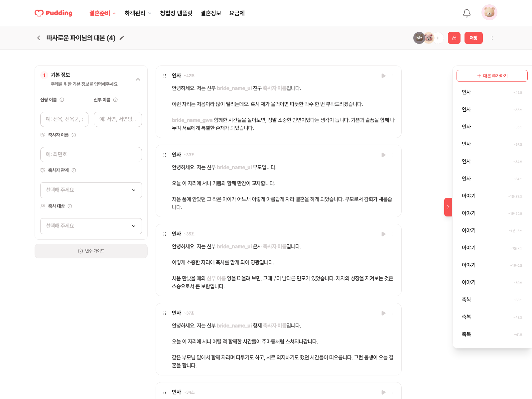532x399 pixels.
Task: Select 인사 ~35초 in script list
Action: pyautogui.click(x=492, y=127)
